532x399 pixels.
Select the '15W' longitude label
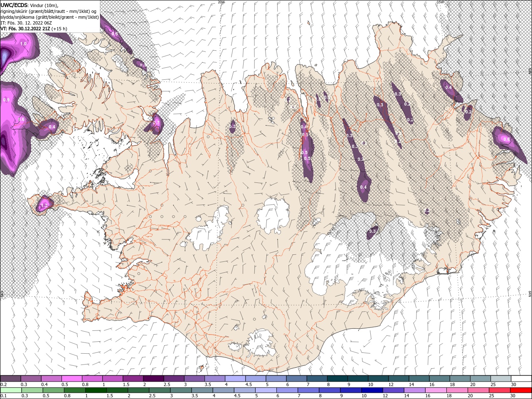(440, 2)
